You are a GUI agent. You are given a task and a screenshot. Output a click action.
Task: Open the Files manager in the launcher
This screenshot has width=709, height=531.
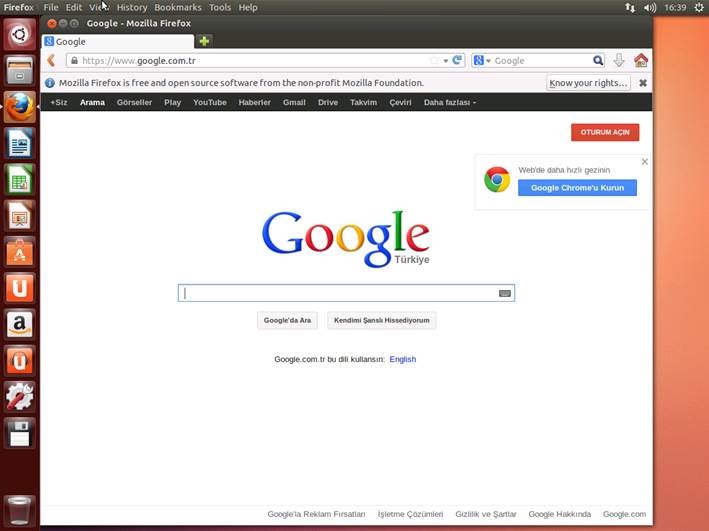[19, 71]
